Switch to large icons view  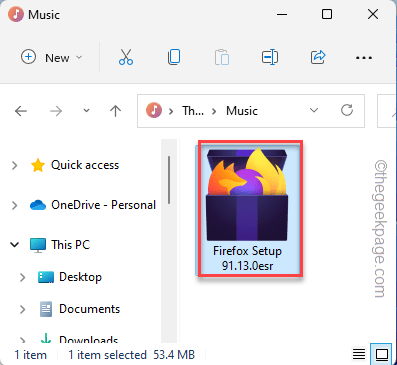(381, 354)
